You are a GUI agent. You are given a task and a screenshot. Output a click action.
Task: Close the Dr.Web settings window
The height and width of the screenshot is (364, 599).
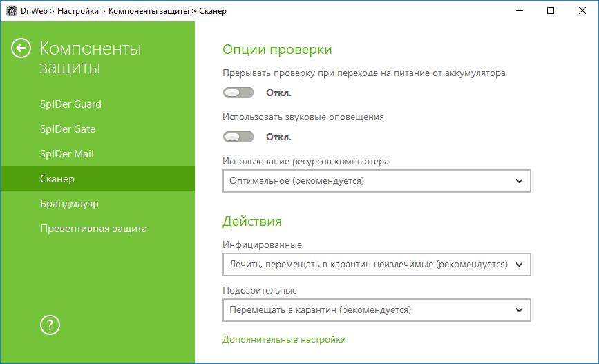point(582,10)
